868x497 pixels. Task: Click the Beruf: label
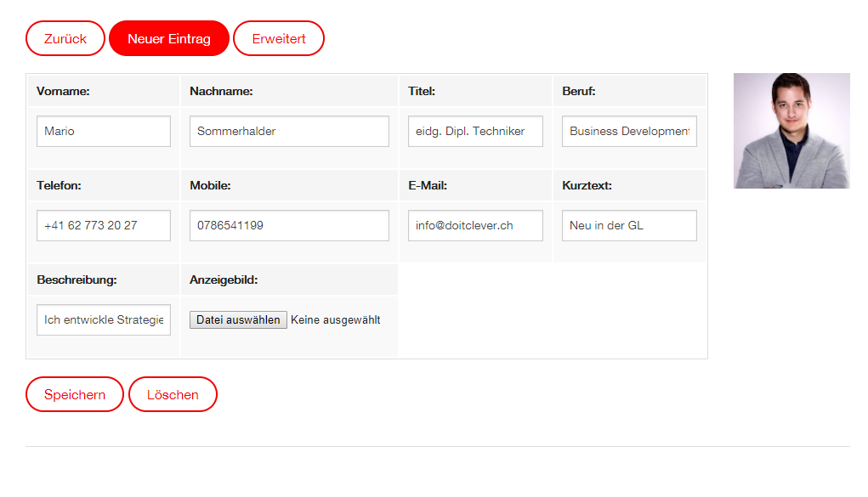click(x=578, y=91)
